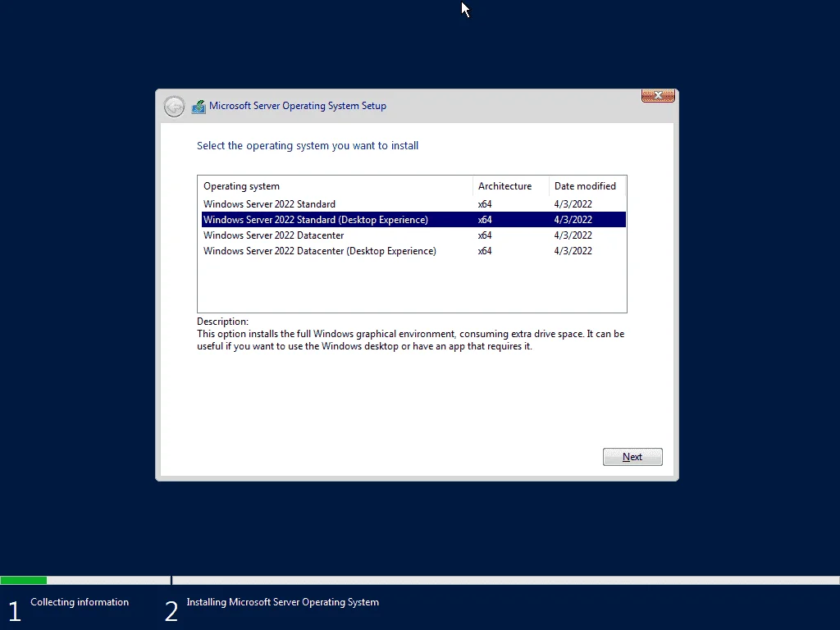Select Windows Server 2022 Standard core option

pos(413,204)
